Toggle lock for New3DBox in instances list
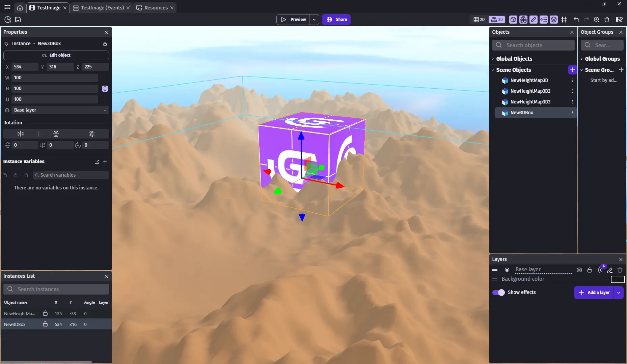The height and width of the screenshot is (364, 627). pos(45,324)
